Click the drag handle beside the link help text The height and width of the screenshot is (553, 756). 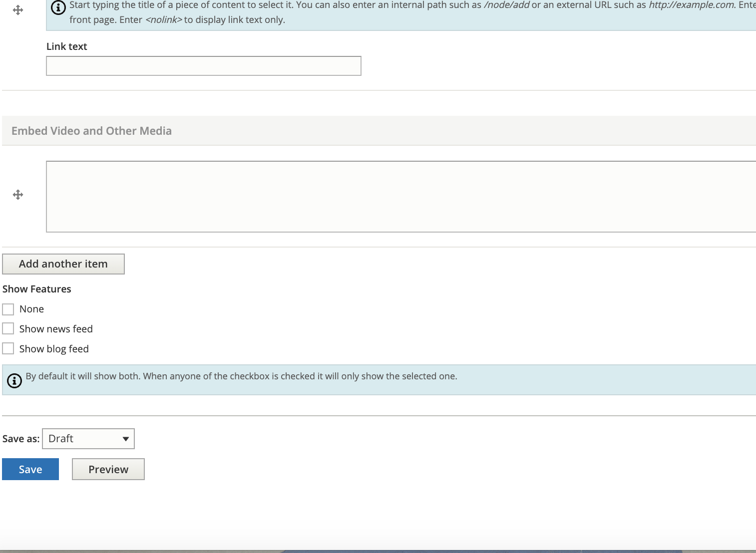point(18,9)
